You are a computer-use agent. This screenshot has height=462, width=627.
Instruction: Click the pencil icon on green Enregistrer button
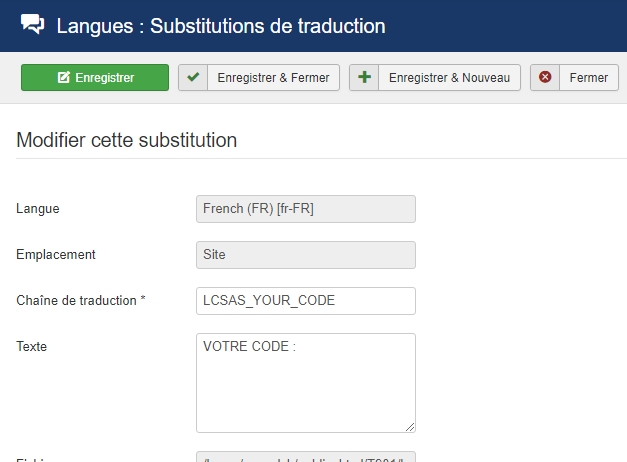click(x=64, y=78)
